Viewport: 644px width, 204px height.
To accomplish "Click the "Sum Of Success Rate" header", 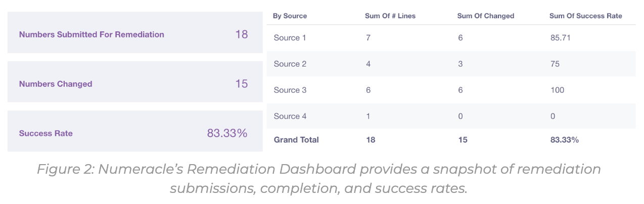I will tap(585, 16).
